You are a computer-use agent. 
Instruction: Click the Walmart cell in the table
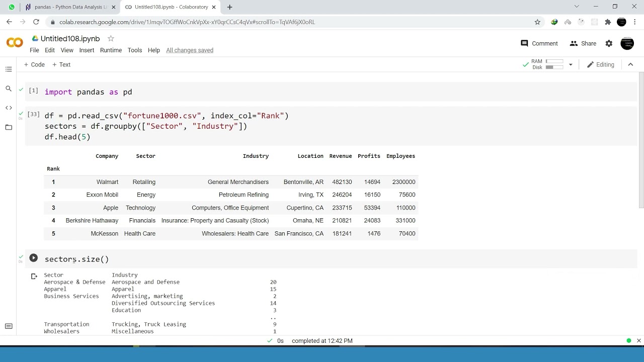click(107, 182)
